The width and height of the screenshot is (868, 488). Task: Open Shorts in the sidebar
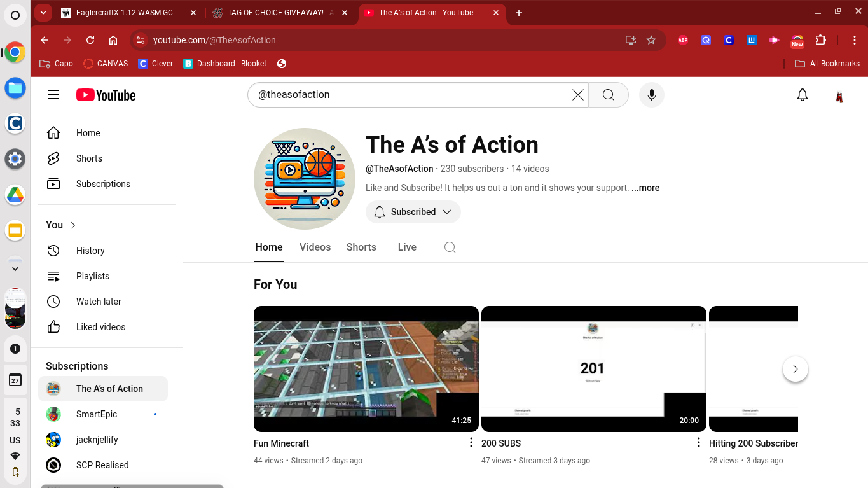point(103,158)
